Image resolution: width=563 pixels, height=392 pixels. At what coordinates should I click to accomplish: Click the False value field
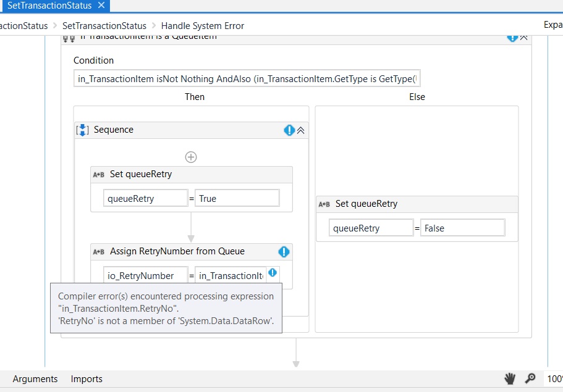pos(462,228)
